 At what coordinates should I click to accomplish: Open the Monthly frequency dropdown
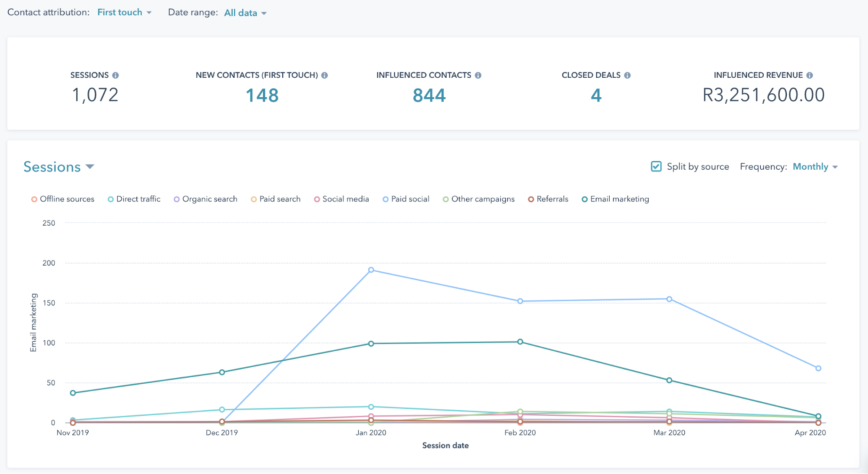pyautogui.click(x=815, y=167)
